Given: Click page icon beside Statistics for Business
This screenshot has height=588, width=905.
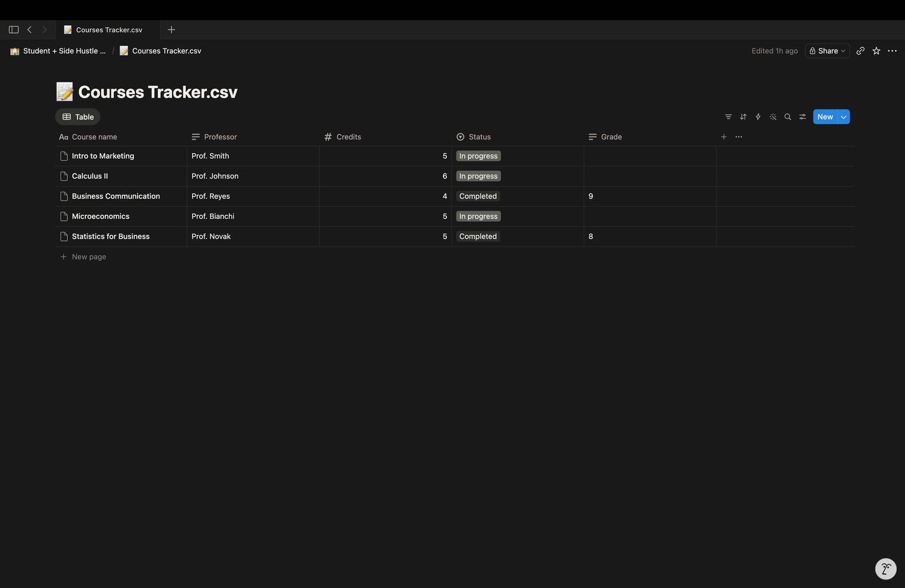Looking at the screenshot, I should pyautogui.click(x=64, y=236).
